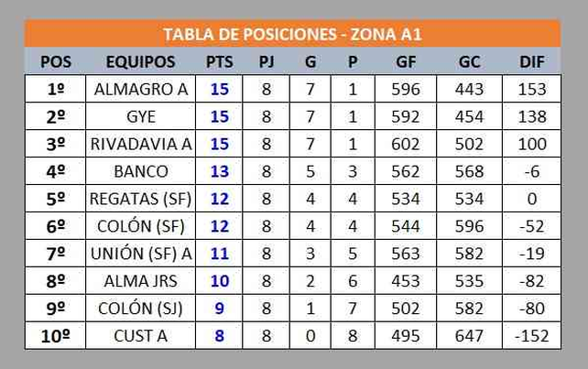Click the GF column header
This screenshot has width=588, height=369.
(x=404, y=62)
